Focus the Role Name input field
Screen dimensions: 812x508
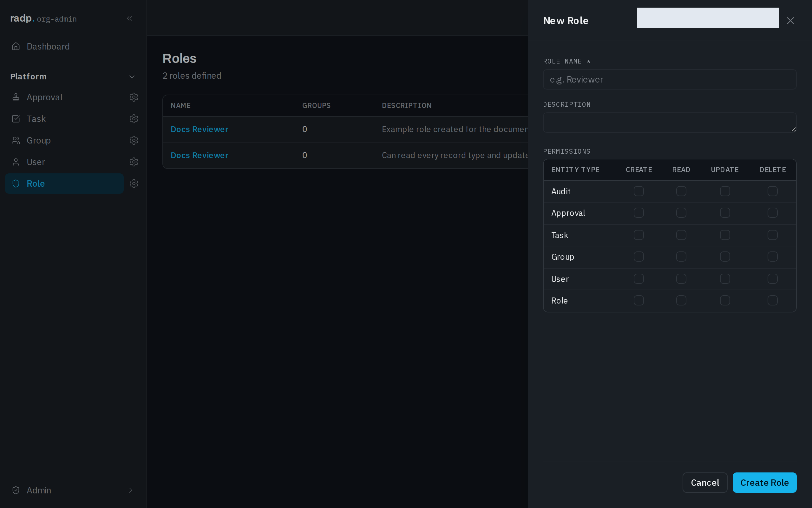point(670,80)
